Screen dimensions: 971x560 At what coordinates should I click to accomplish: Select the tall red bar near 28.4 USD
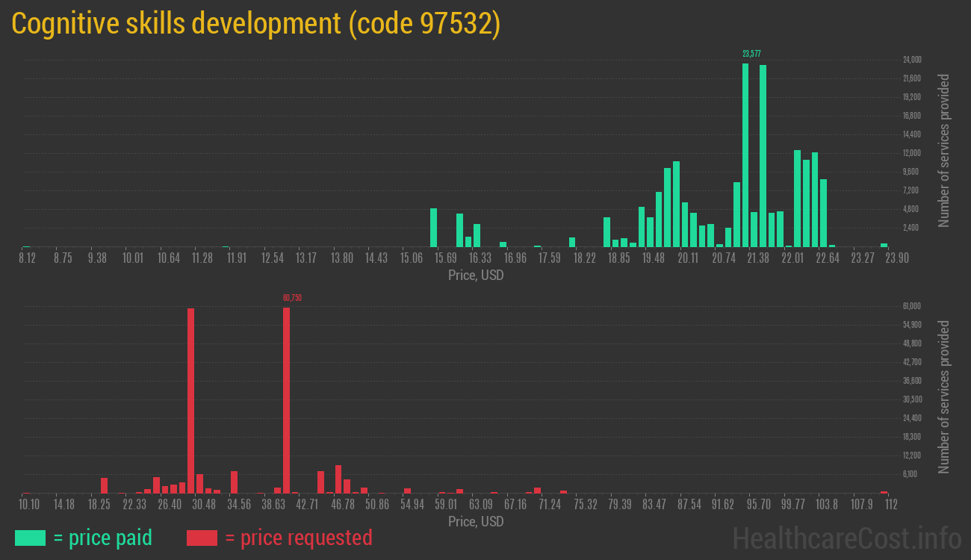click(191, 400)
